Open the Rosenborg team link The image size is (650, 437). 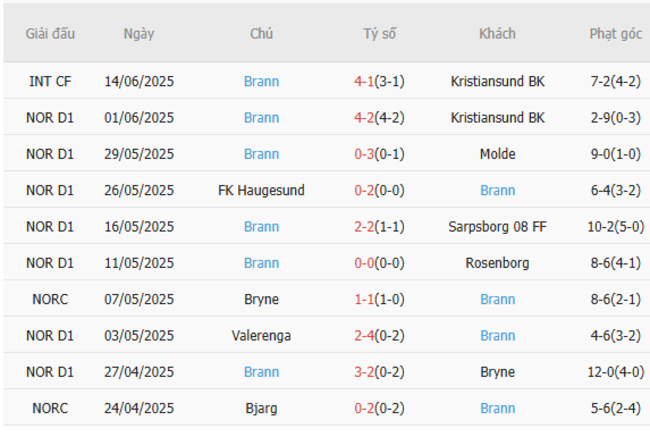[x=497, y=263]
